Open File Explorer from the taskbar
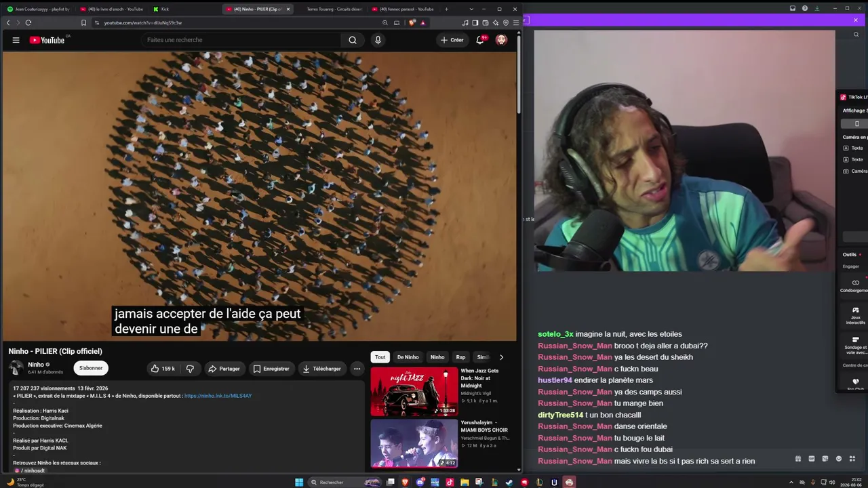The width and height of the screenshot is (868, 488). (x=465, y=483)
